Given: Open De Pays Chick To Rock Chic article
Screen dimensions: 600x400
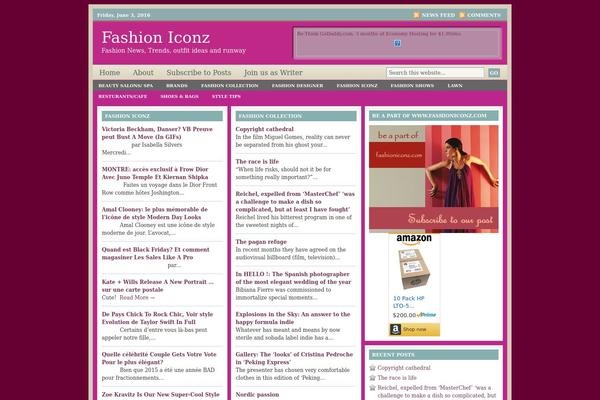Looking at the screenshot, I should [157, 318].
